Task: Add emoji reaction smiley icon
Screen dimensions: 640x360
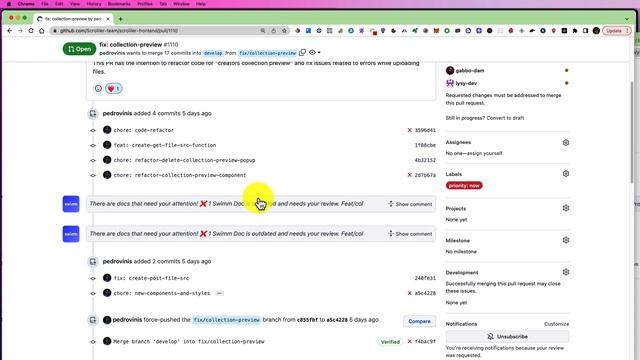Action: [x=98, y=88]
